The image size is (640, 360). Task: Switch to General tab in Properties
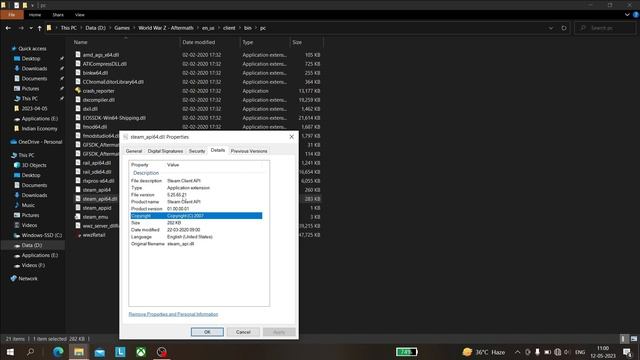pyautogui.click(x=134, y=151)
